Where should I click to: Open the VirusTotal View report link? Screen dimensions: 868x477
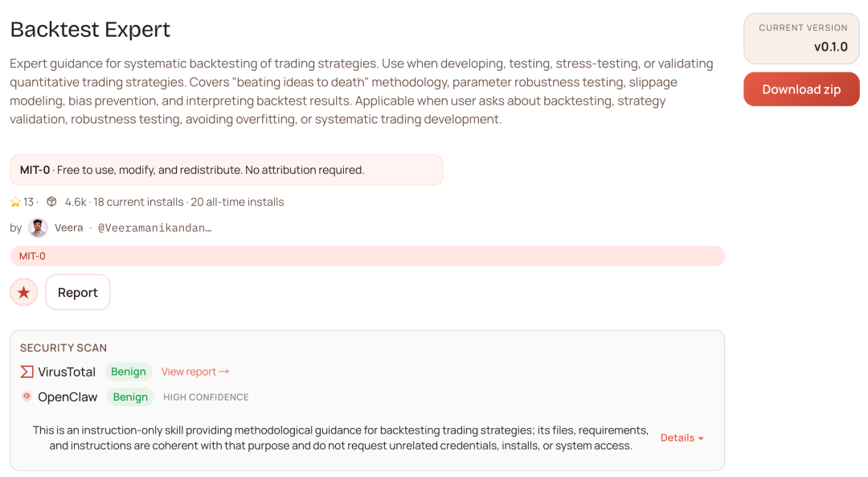[194, 372]
